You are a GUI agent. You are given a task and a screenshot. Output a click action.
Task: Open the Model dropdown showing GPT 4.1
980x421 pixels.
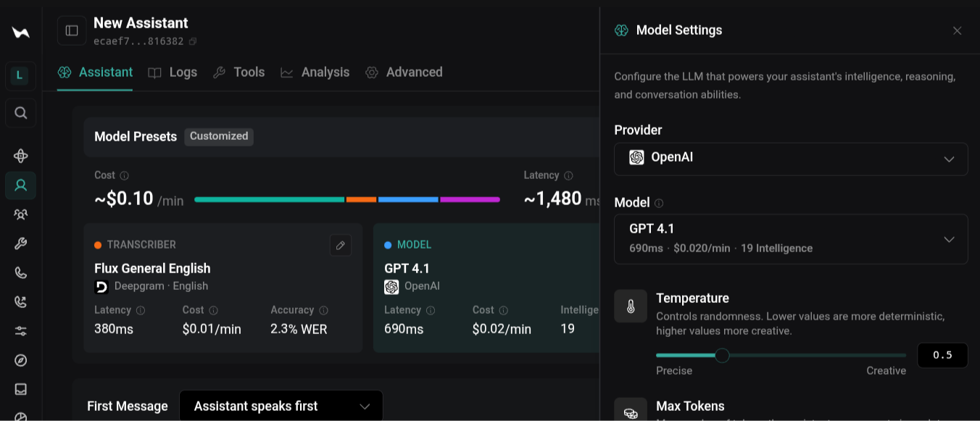coord(791,239)
